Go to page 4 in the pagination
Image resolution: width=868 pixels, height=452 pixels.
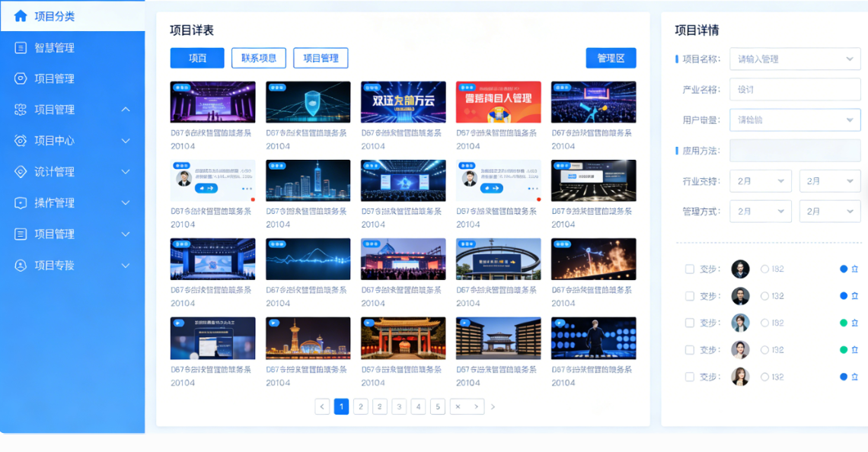pyautogui.click(x=419, y=406)
